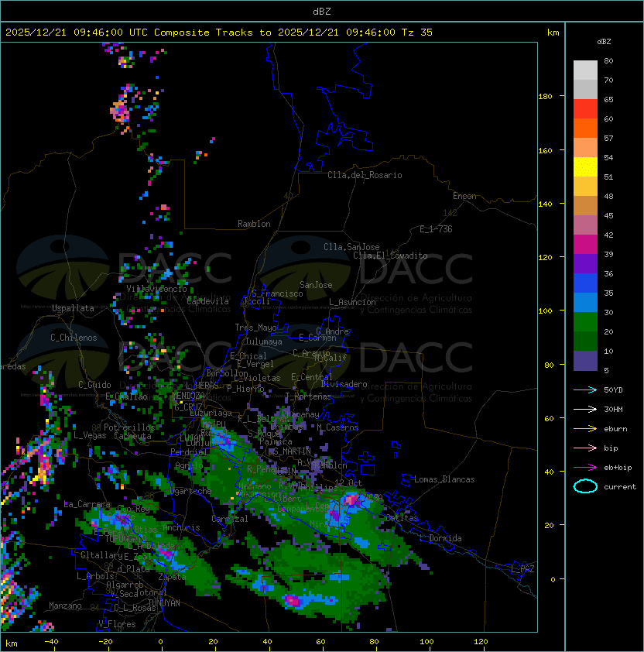The width and height of the screenshot is (644, 652).
Task: Click the C_Guido map label
Action: tap(94, 385)
